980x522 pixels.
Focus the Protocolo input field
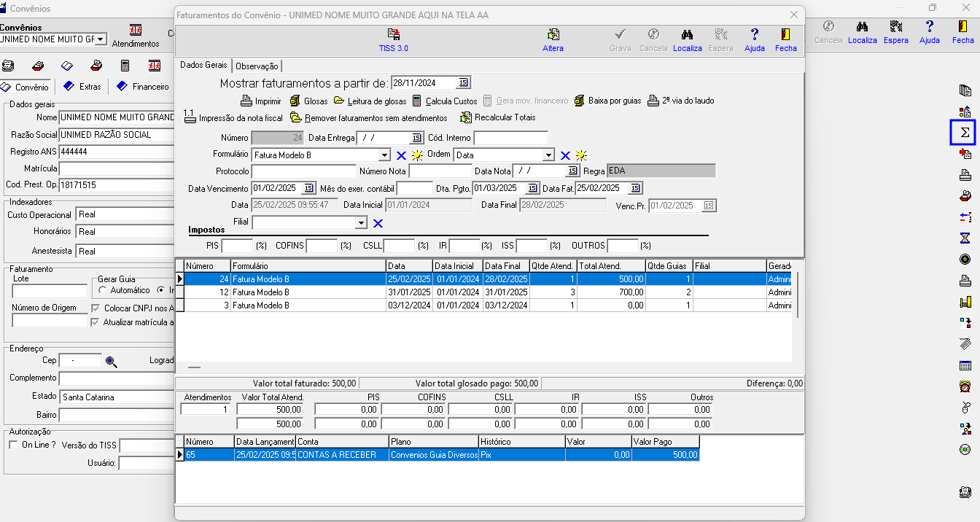(303, 171)
